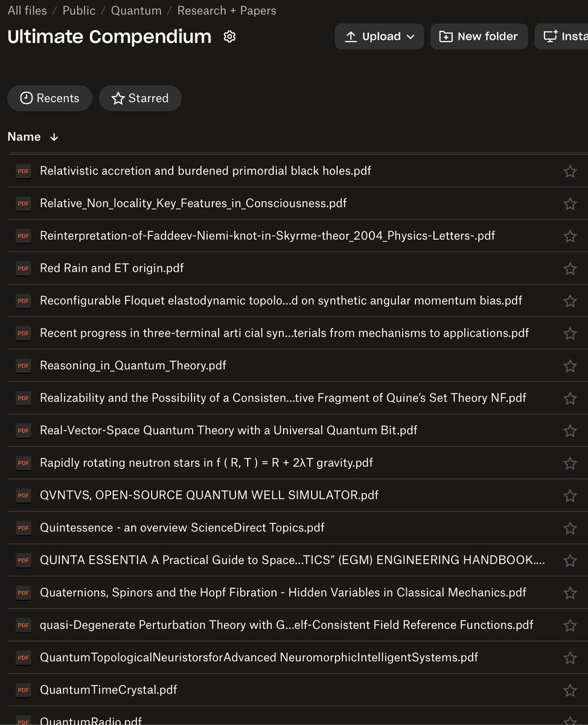Open Reconfigurable Floquet elastodynamic file name
Screen dimensions: 588x725
281,301
